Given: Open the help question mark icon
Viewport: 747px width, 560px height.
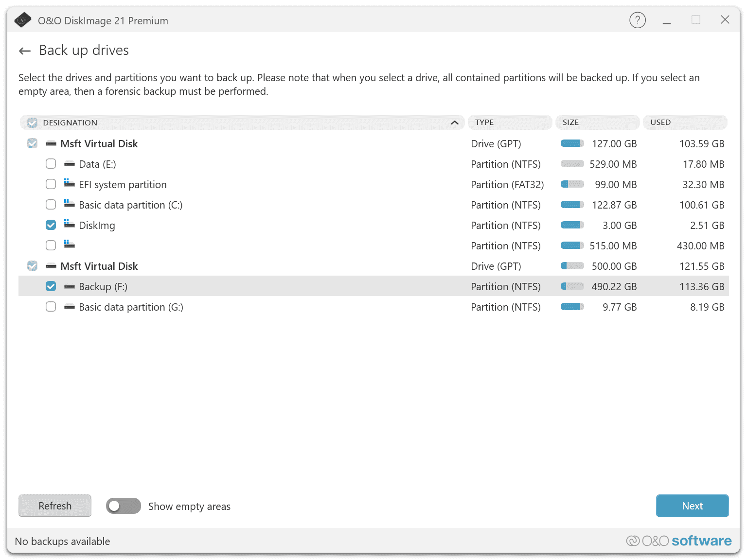Looking at the screenshot, I should tap(637, 20).
